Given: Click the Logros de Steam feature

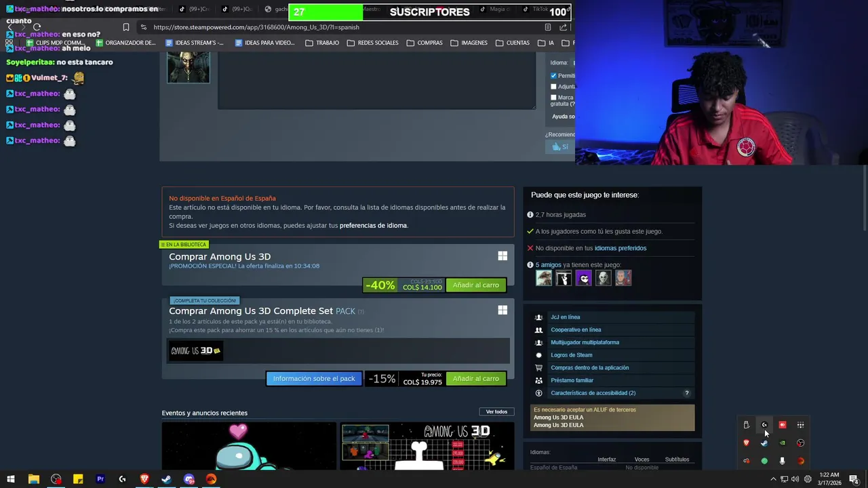Looking at the screenshot, I should (571, 355).
